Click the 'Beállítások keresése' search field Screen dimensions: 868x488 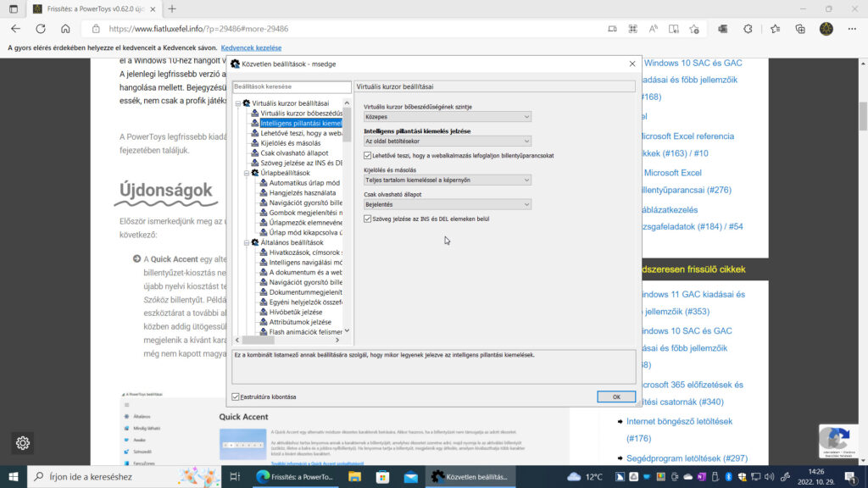[x=291, y=86]
